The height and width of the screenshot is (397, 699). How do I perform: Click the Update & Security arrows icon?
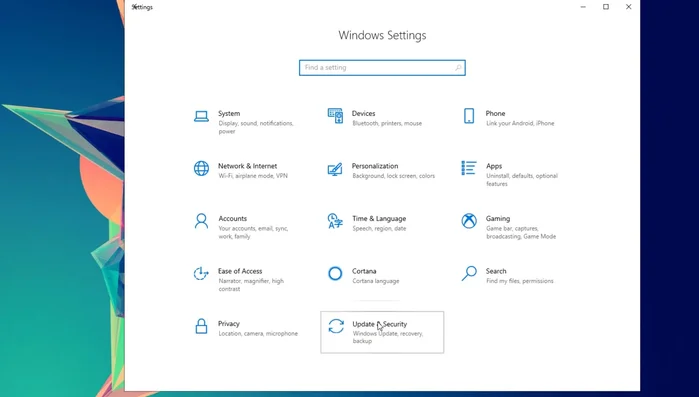tap(336, 326)
